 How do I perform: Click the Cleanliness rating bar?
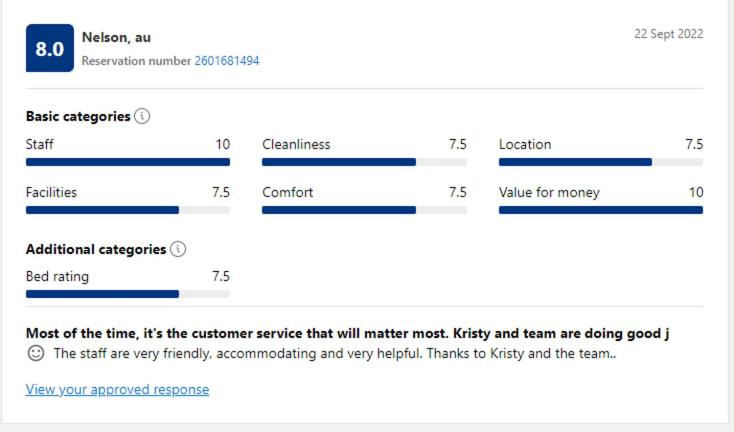click(364, 161)
